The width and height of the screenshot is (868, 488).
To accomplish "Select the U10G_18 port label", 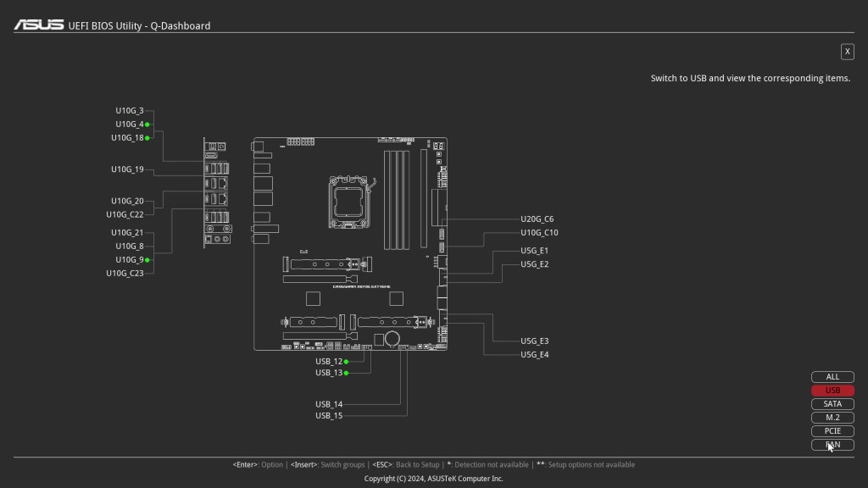I will click(x=127, y=138).
